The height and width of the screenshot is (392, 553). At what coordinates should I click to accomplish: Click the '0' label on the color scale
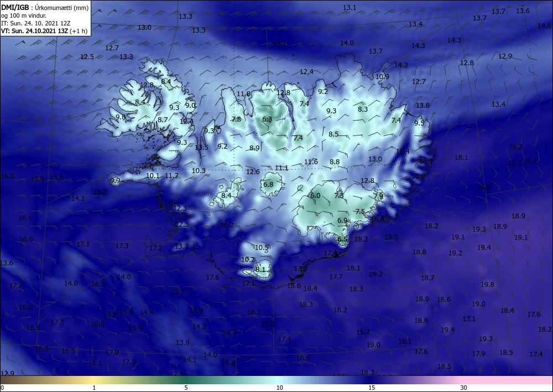[2, 388]
